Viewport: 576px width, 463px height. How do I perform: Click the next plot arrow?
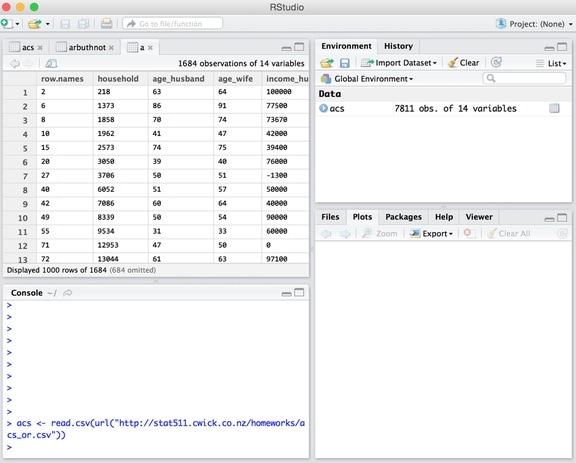click(x=345, y=234)
